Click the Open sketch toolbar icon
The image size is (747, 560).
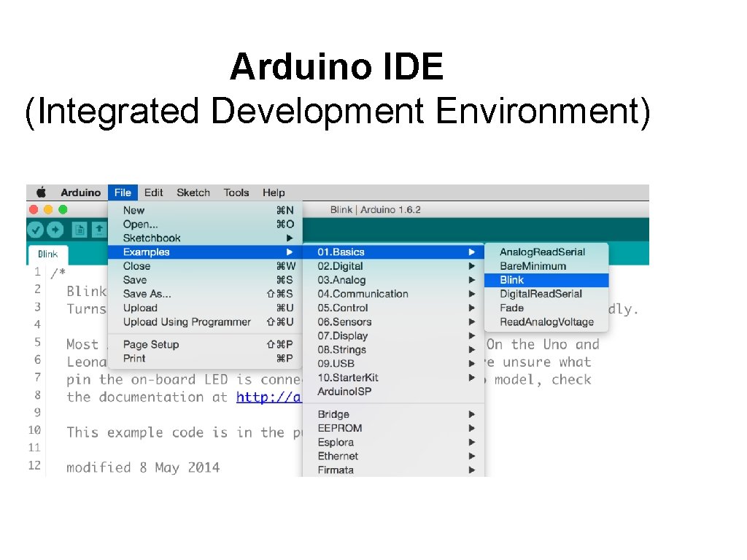click(99, 230)
